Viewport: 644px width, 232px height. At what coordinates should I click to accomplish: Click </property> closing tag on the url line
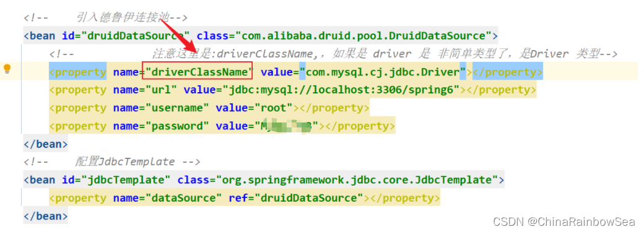tap(501, 90)
